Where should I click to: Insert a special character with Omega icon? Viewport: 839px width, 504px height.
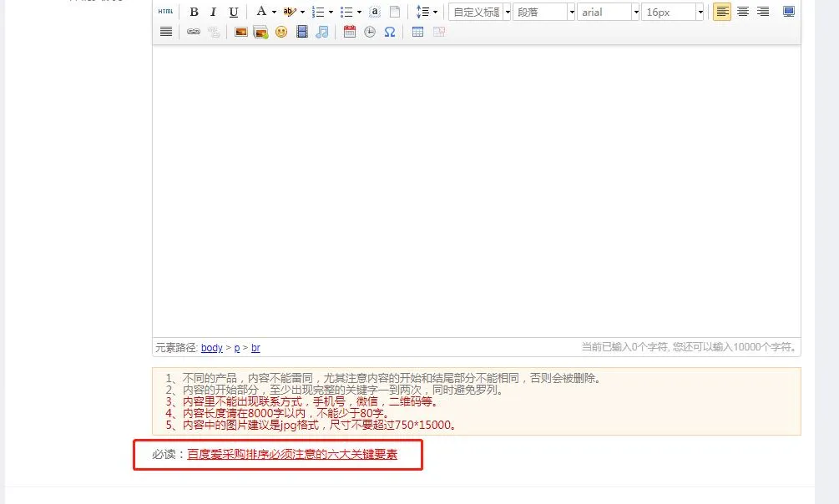pos(390,32)
